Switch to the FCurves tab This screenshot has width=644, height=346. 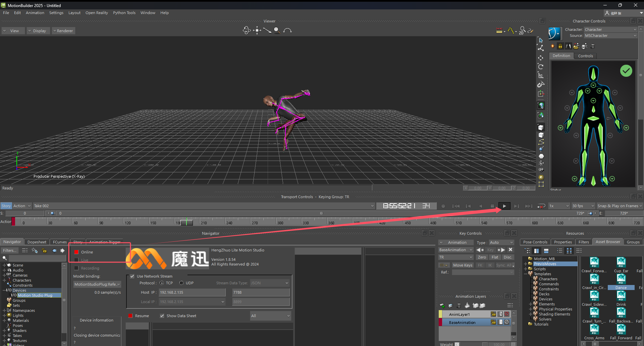point(60,242)
